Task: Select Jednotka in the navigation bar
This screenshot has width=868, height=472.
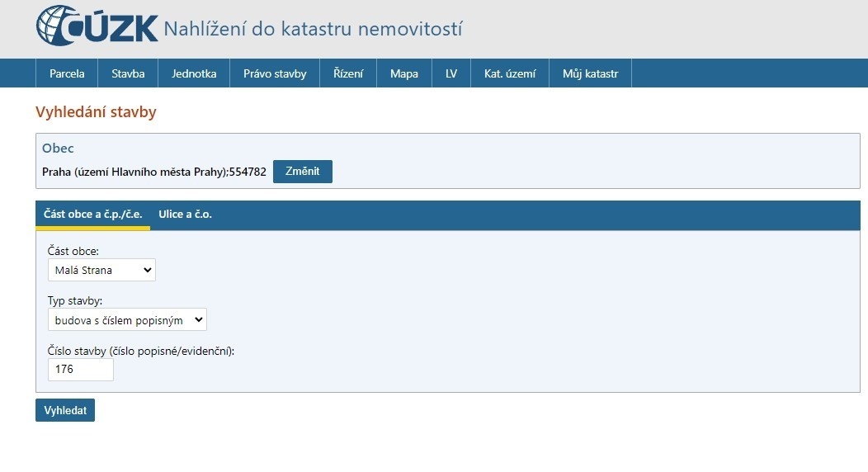Action: (x=194, y=73)
